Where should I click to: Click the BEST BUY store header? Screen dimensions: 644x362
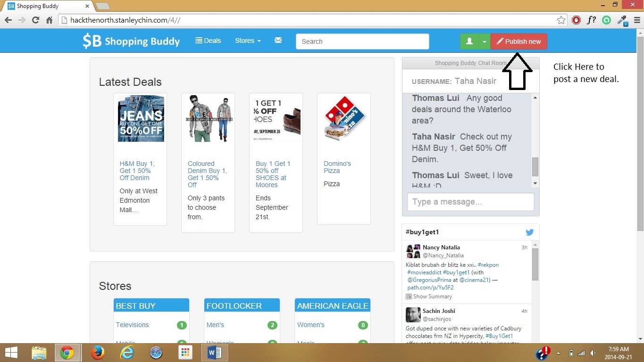(151, 305)
